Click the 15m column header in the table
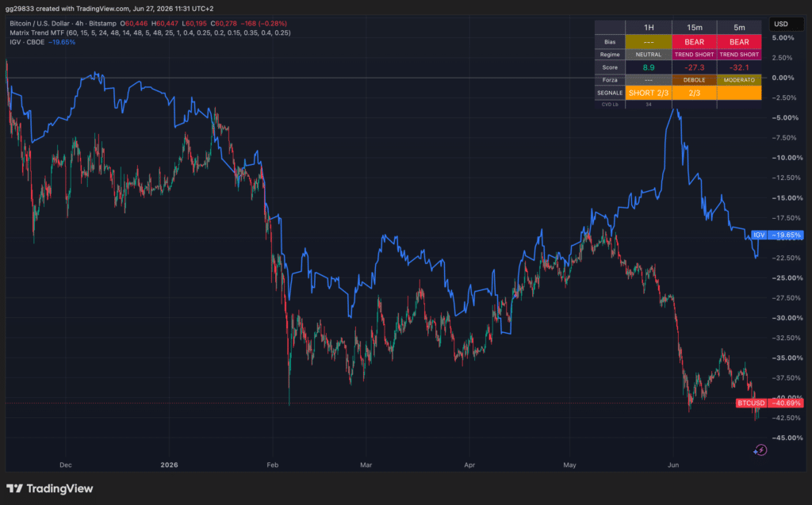Viewport: 812px width, 505px height. (x=695, y=28)
